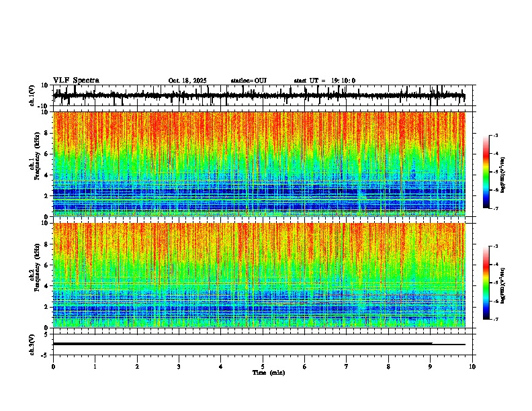Click the ch.1 (V) waveform panel

pos(263,95)
